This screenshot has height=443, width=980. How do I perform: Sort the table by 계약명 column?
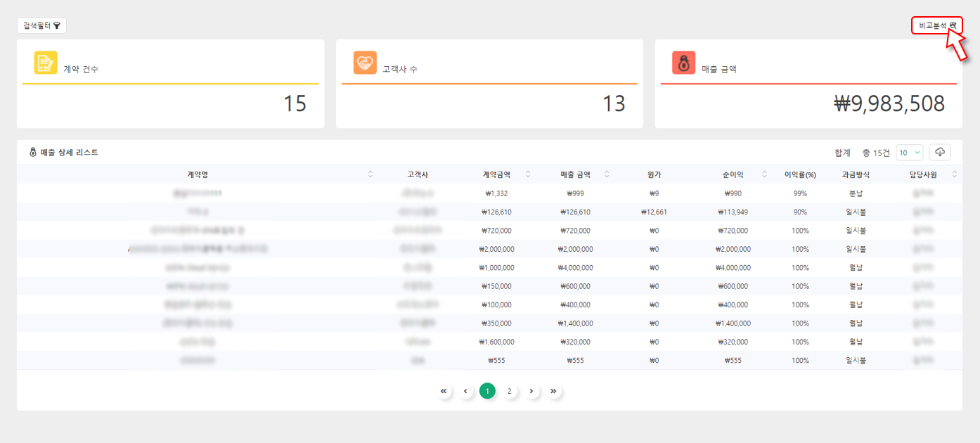tap(370, 174)
